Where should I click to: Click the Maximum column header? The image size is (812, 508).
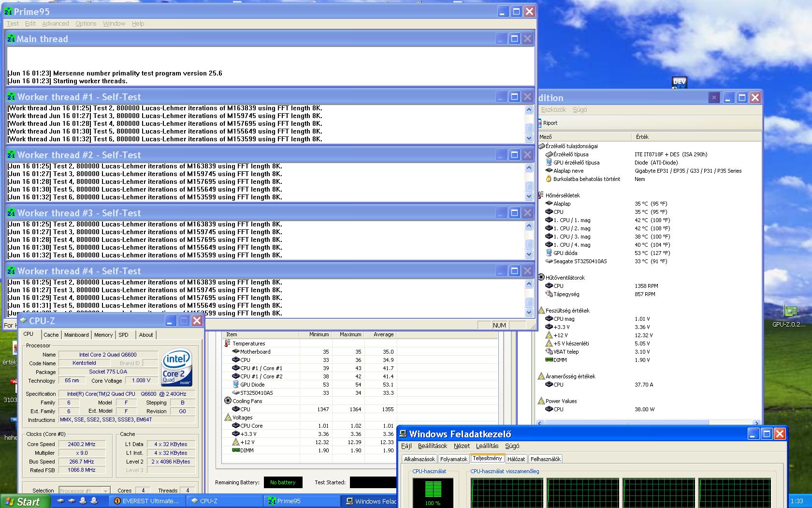click(348, 334)
